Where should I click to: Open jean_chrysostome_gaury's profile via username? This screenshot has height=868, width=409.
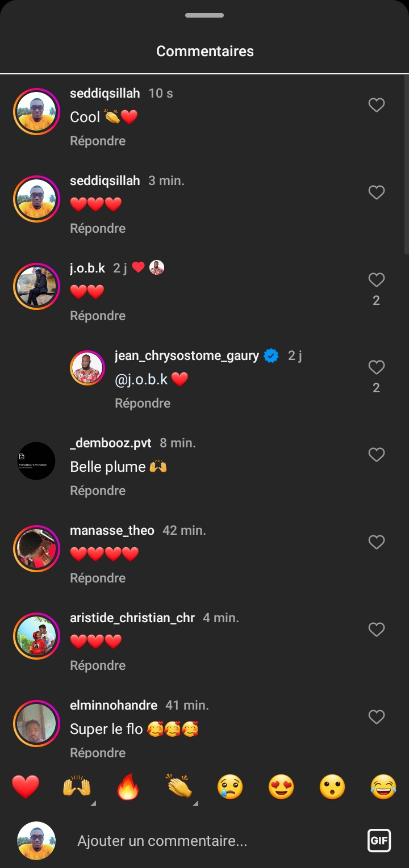[187, 356]
